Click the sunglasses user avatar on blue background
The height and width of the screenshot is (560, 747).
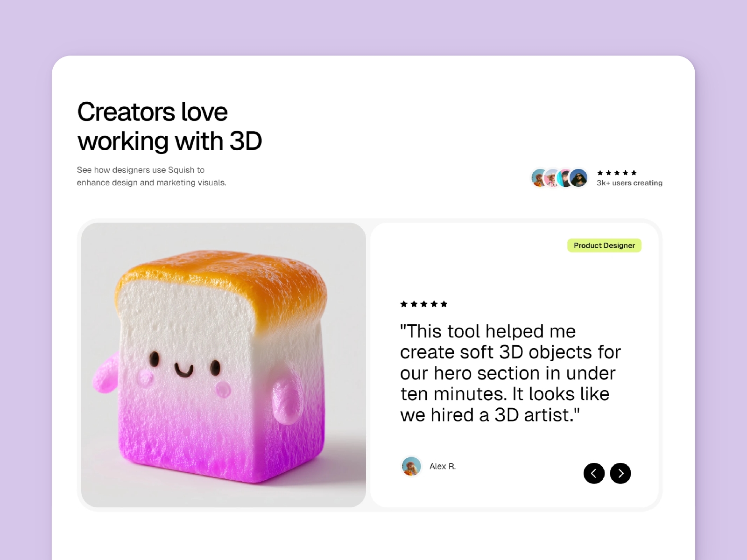click(579, 178)
